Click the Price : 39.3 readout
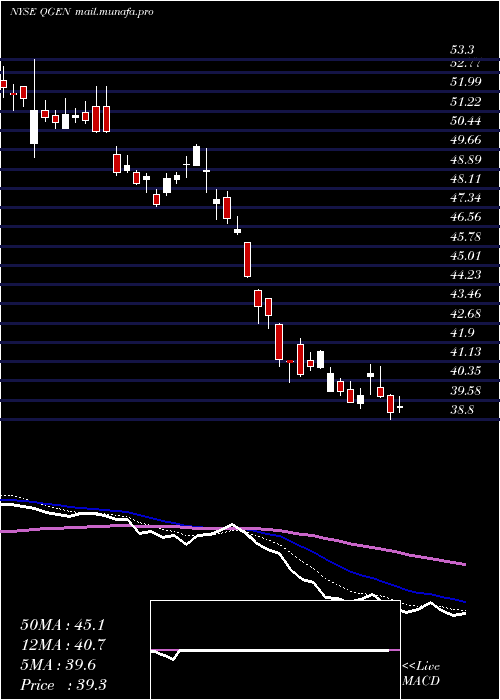The image size is (500, 700). (x=63, y=685)
